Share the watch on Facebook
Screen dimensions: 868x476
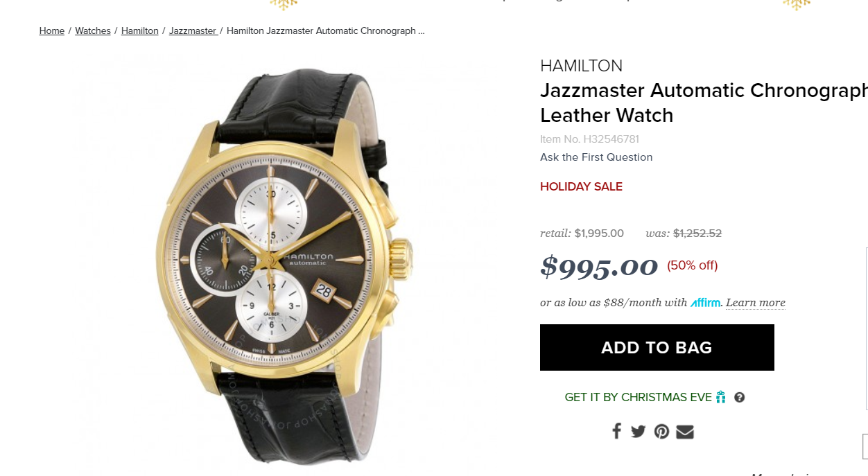(x=616, y=431)
